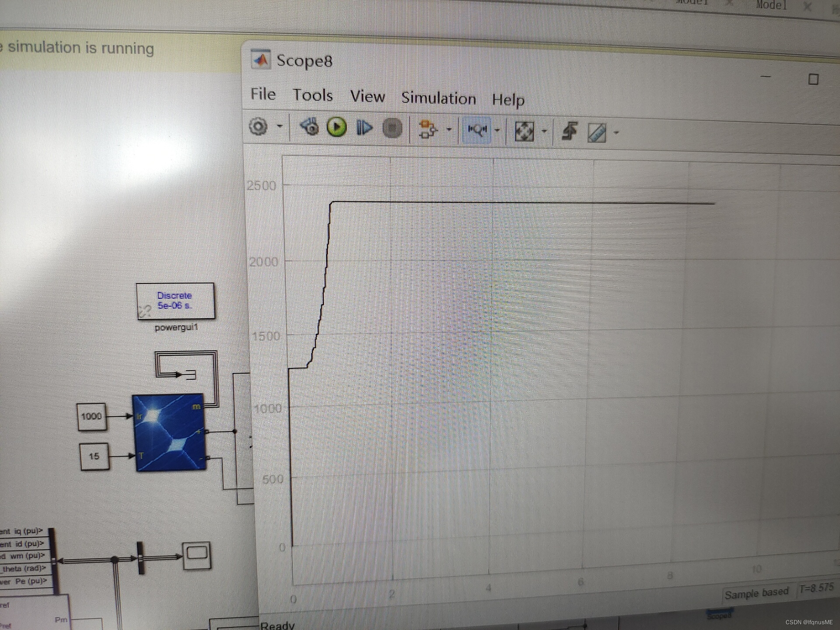Image resolution: width=840 pixels, height=630 pixels.
Task: Open the File menu
Action: 263,94
